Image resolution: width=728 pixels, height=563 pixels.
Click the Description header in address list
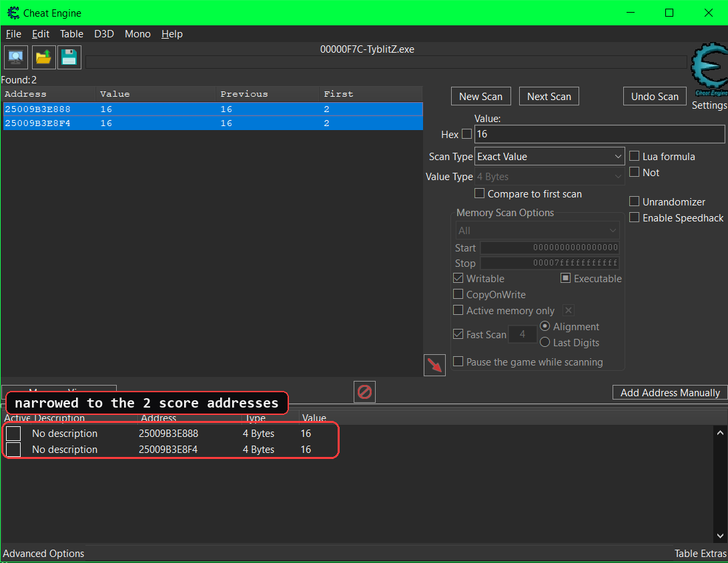pyautogui.click(x=59, y=418)
